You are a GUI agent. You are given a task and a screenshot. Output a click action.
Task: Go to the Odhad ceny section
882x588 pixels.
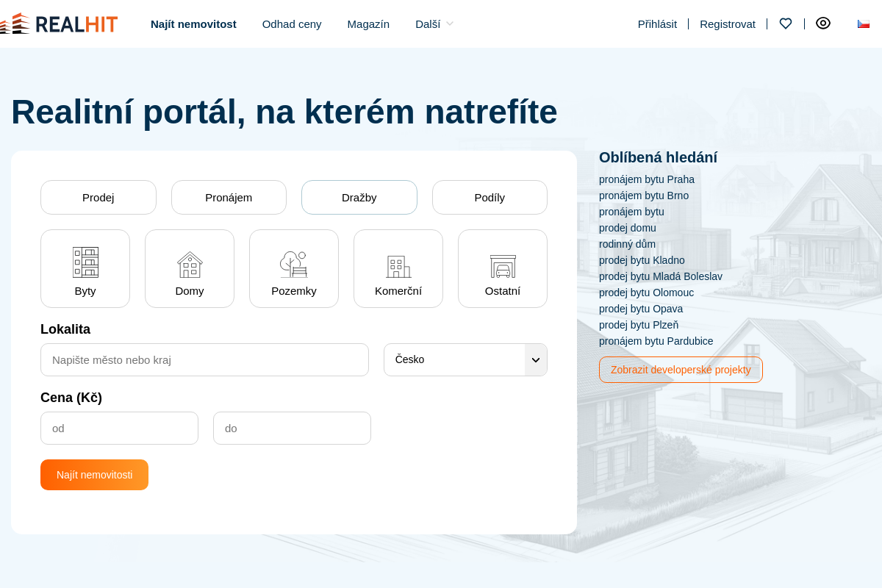pos(292,24)
